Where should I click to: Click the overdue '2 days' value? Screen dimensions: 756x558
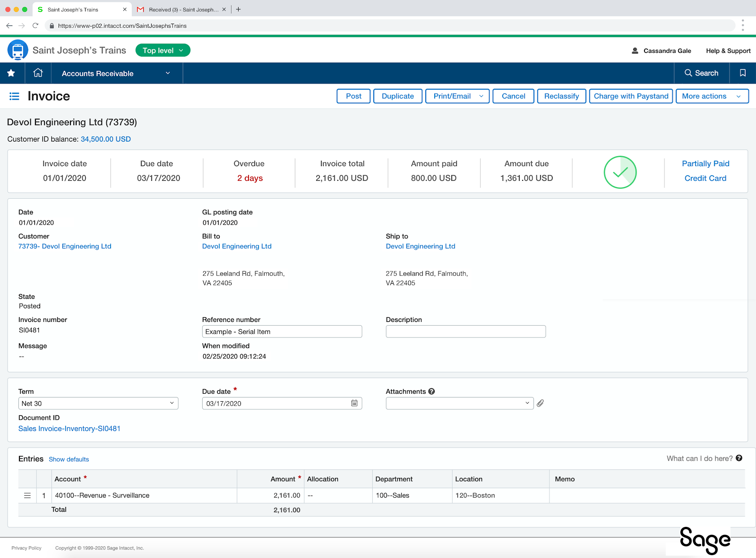[x=250, y=178]
